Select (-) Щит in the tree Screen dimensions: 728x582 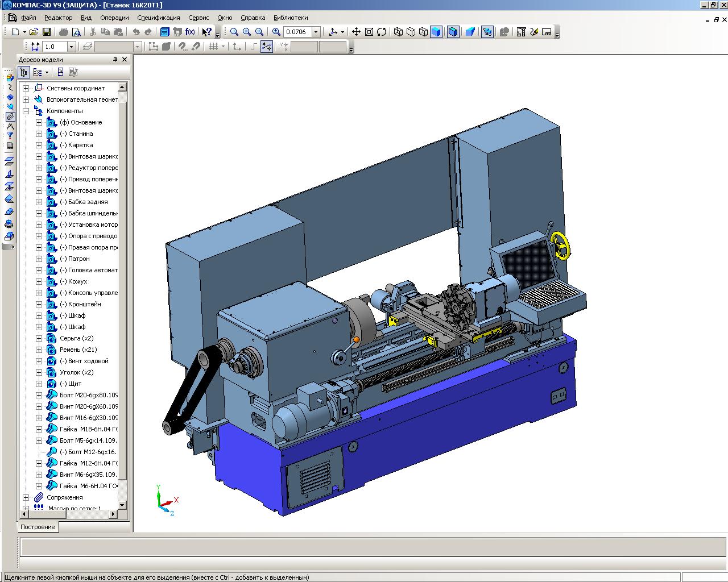pos(71,384)
